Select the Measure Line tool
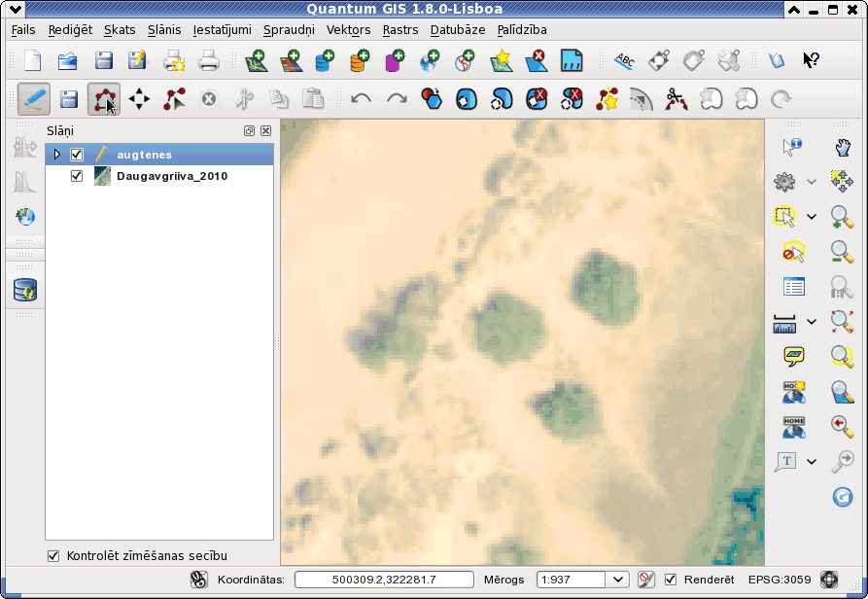 [784, 323]
